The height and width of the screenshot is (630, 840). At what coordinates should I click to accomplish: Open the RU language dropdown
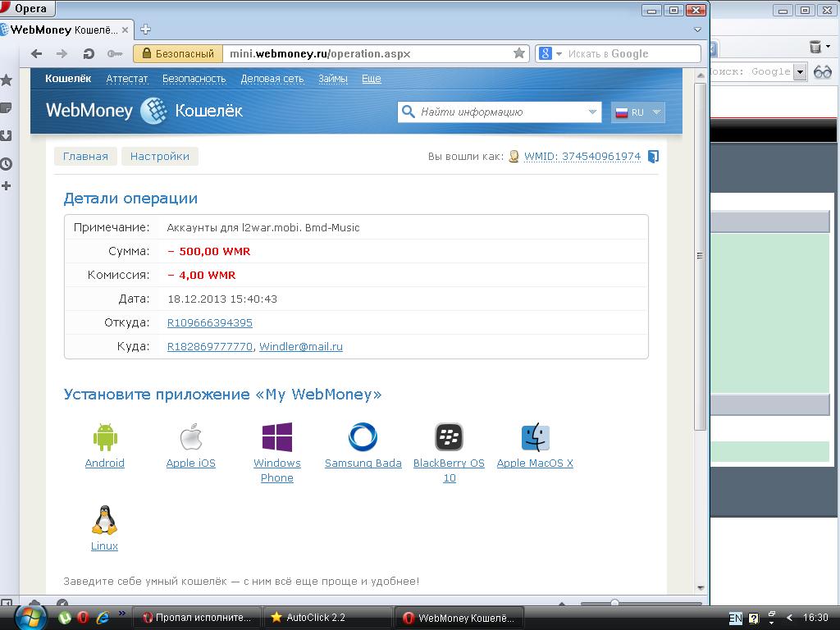(637, 112)
